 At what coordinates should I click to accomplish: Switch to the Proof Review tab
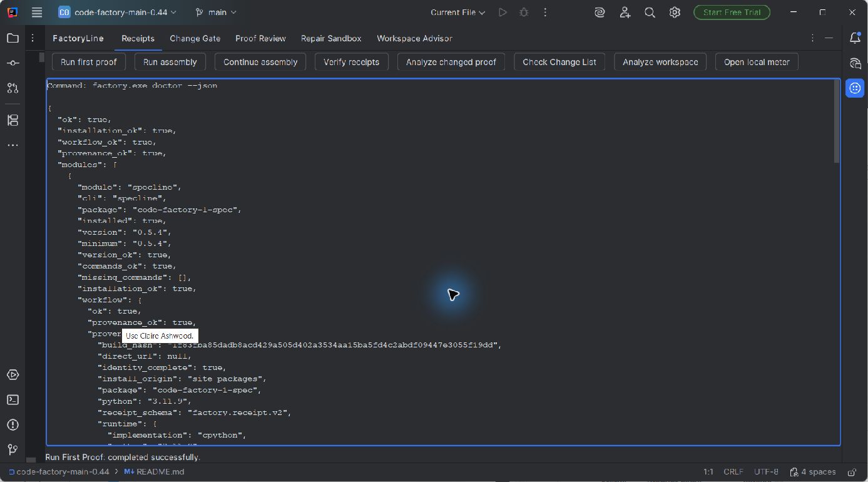tap(261, 38)
